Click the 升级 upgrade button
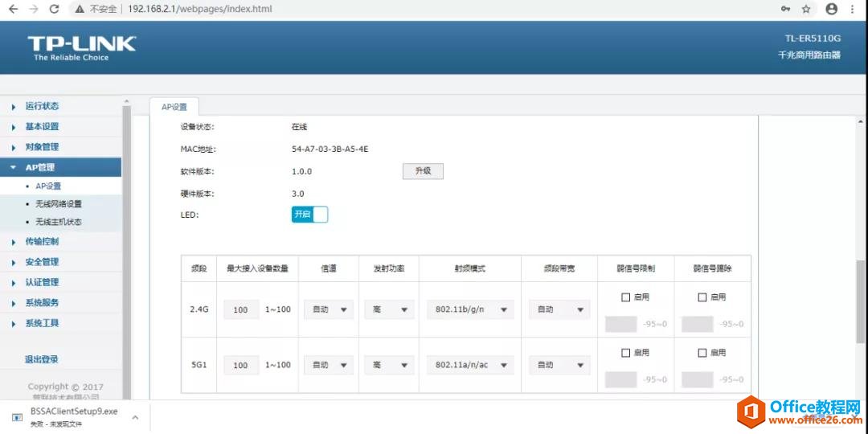868x434 pixels. pos(423,172)
